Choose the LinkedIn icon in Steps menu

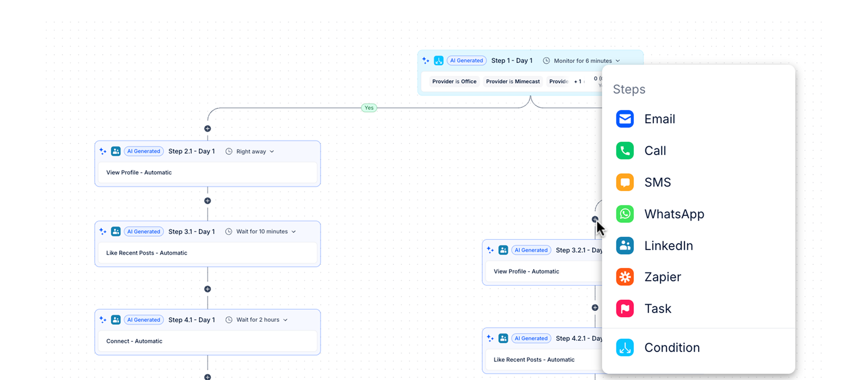click(625, 245)
